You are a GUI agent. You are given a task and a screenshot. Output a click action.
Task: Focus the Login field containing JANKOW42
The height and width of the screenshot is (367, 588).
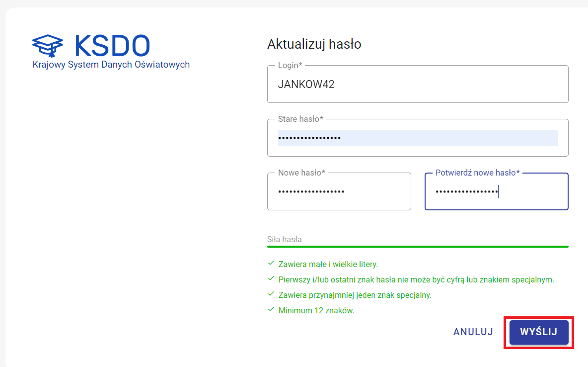tap(417, 85)
